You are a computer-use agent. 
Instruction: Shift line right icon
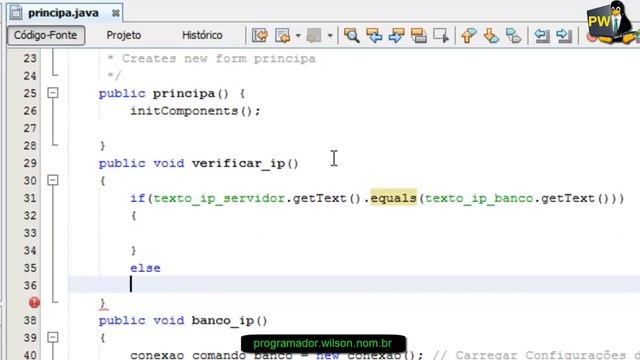point(564,36)
